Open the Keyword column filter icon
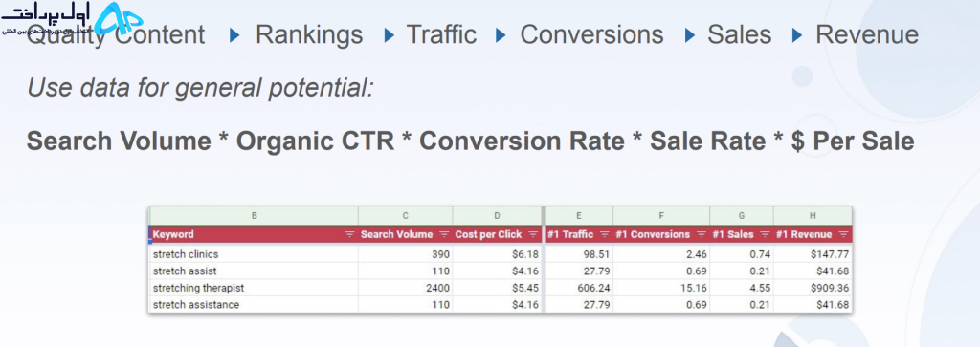The image size is (980, 347). click(349, 234)
